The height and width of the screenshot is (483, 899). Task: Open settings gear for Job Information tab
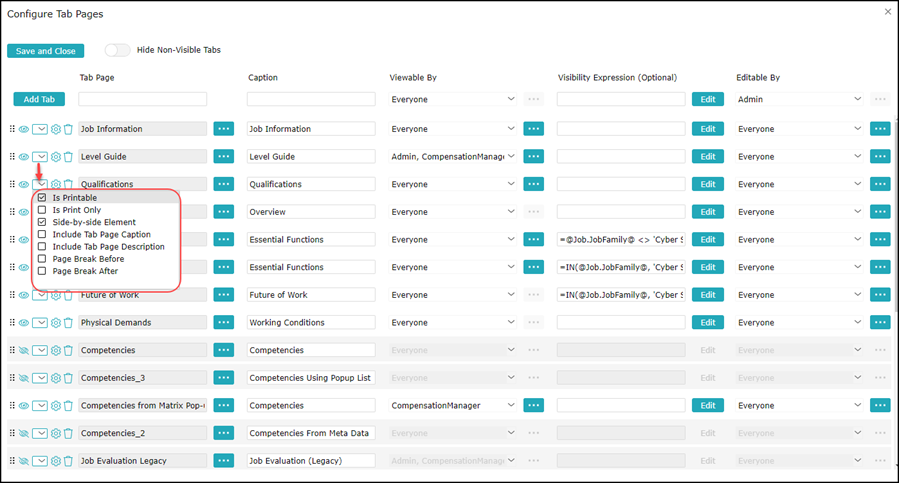[x=56, y=129]
